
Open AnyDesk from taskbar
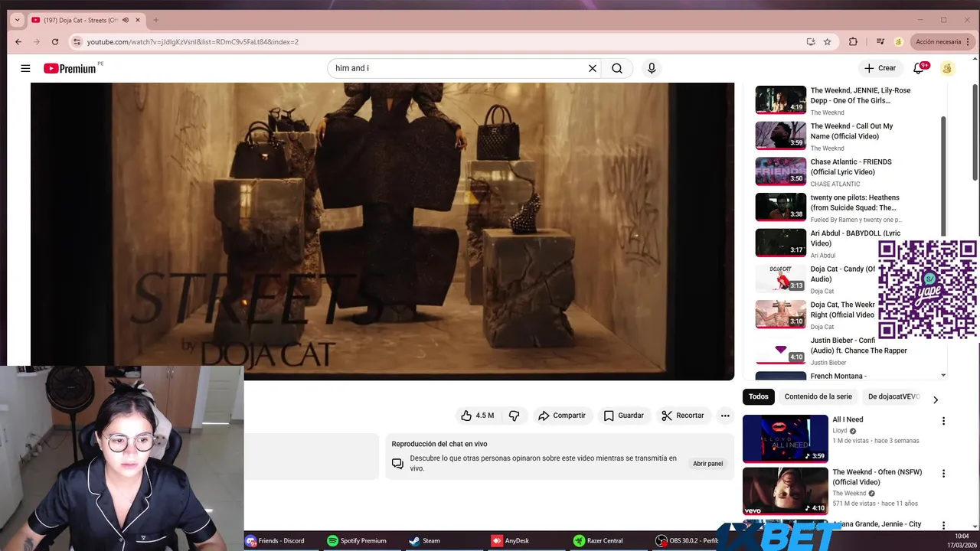coord(511,540)
